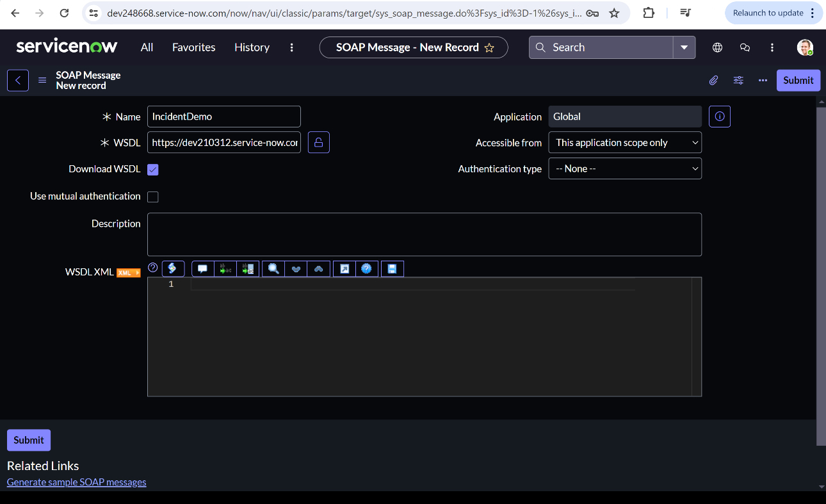The image size is (826, 504).
Task: Open the Favorites menu
Action: pyautogui.click(x=194, y=47)
